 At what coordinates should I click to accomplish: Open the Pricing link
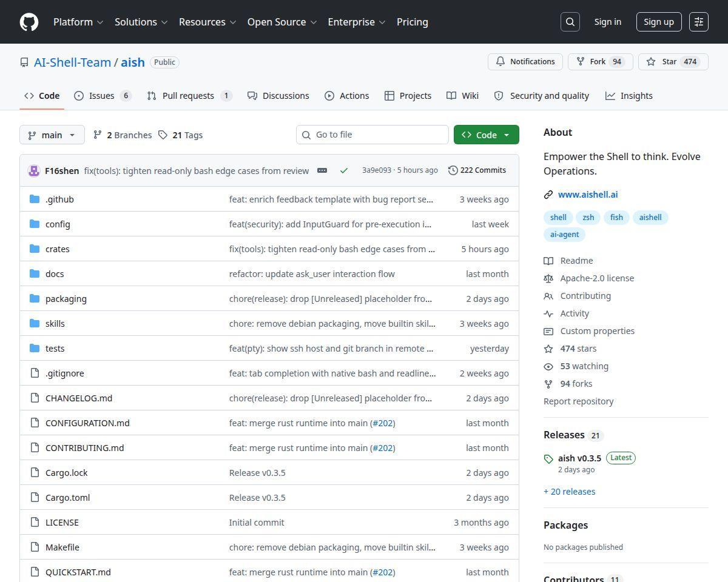click(x=413, y=22)
